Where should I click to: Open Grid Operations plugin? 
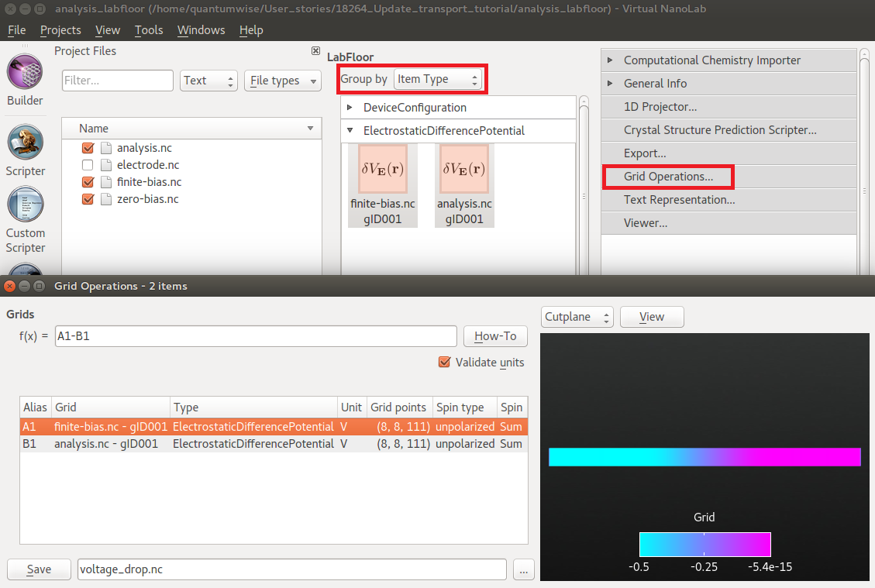(668, 177)
